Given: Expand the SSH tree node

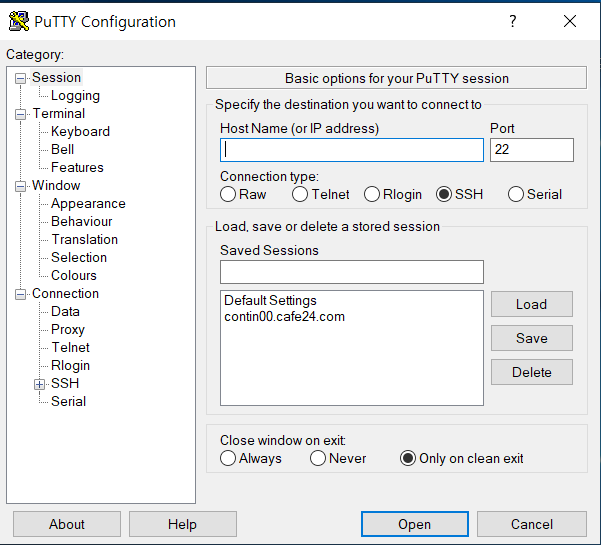Looking at the screenshot, I should pos(39,384).
